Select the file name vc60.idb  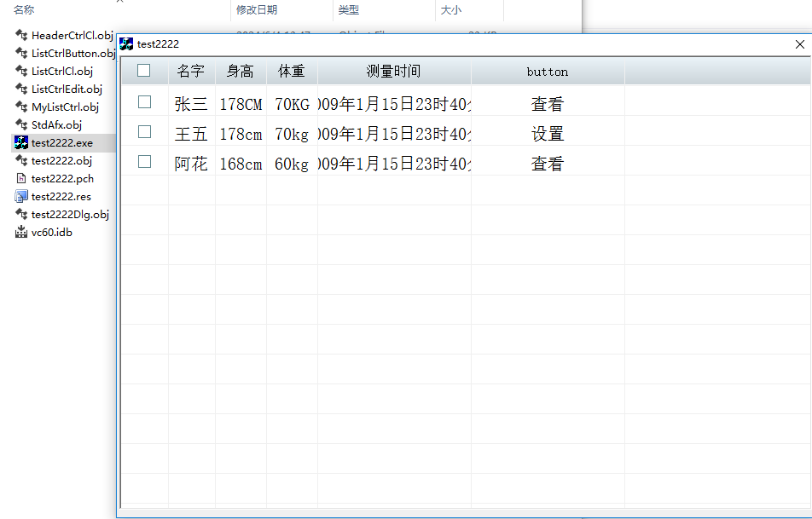click(x=52, y=233)
